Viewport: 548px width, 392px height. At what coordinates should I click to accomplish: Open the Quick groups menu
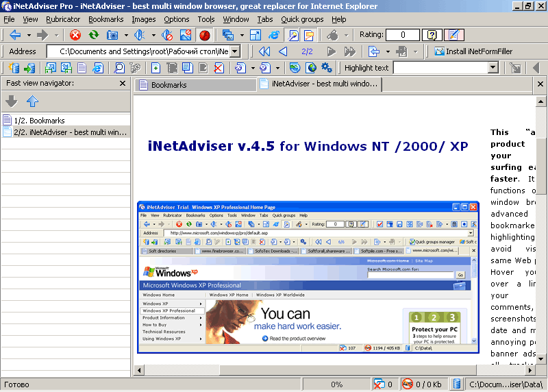pyautogui.click(x=302, y=19)
